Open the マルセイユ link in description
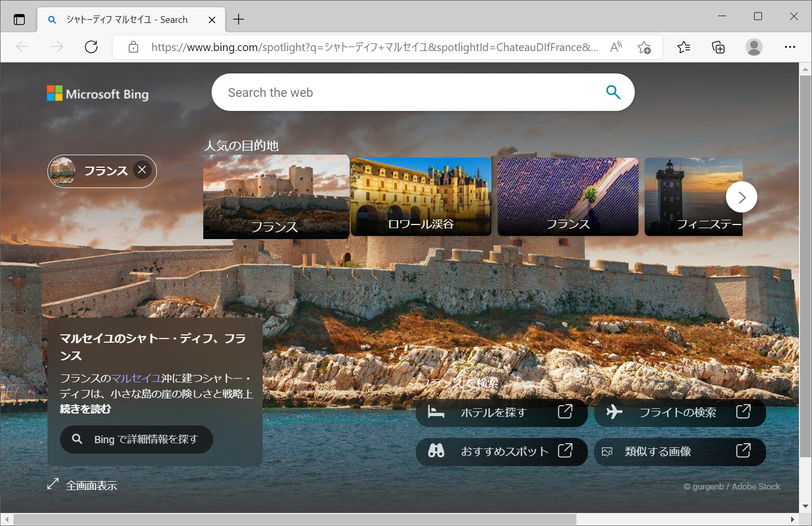Image resolution: width=812 pixels, height=526 pixels. point(136,379)
